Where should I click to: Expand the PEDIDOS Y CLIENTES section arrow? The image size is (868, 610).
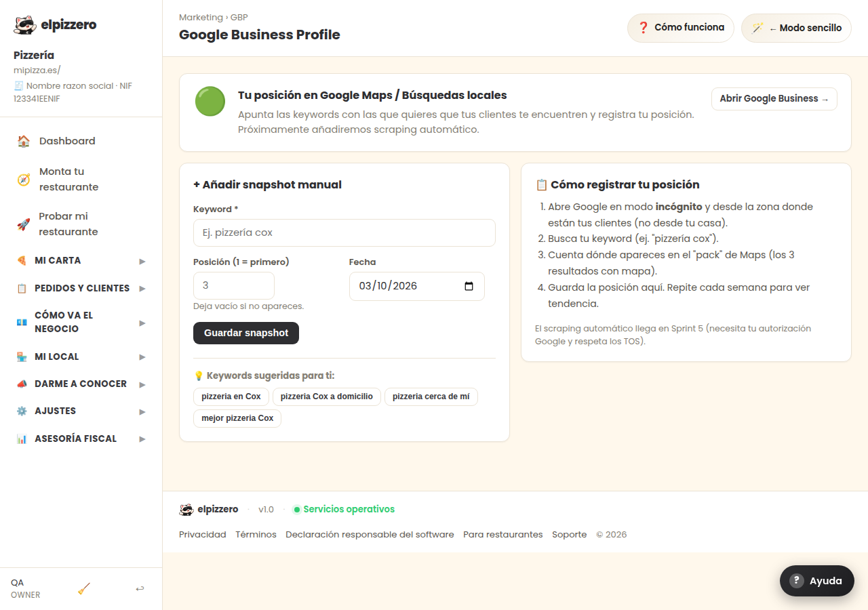142,289
